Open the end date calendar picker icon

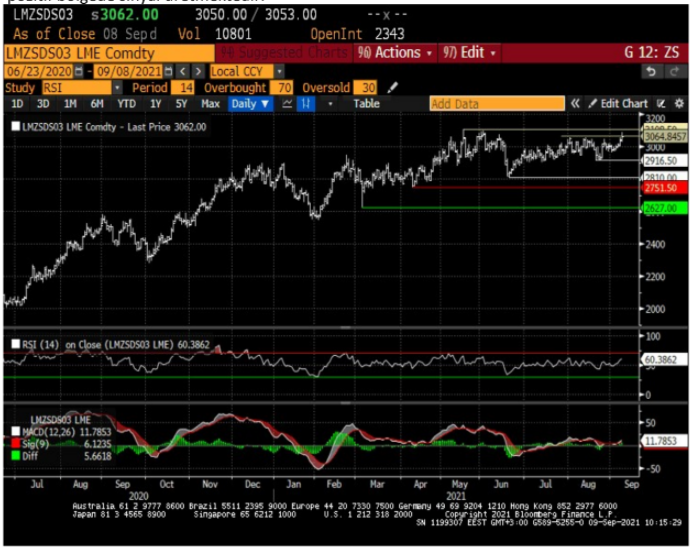tap(169, 71)
